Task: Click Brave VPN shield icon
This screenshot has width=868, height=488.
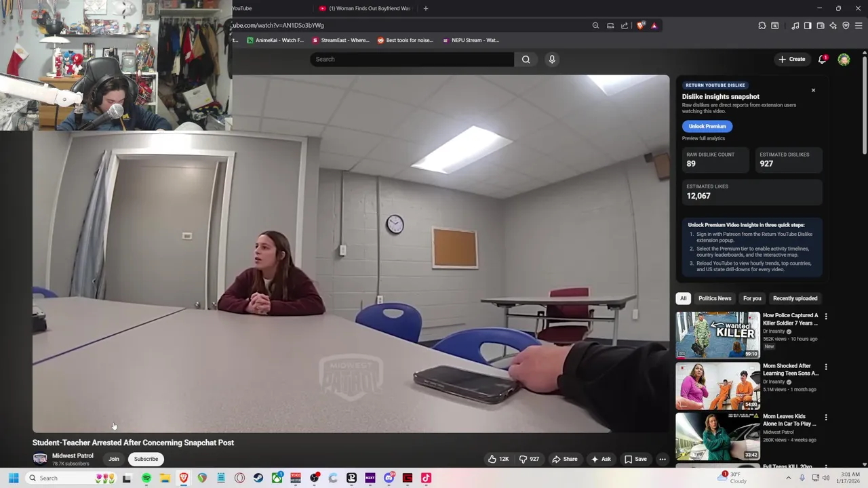Action: (x=846, y=26)
